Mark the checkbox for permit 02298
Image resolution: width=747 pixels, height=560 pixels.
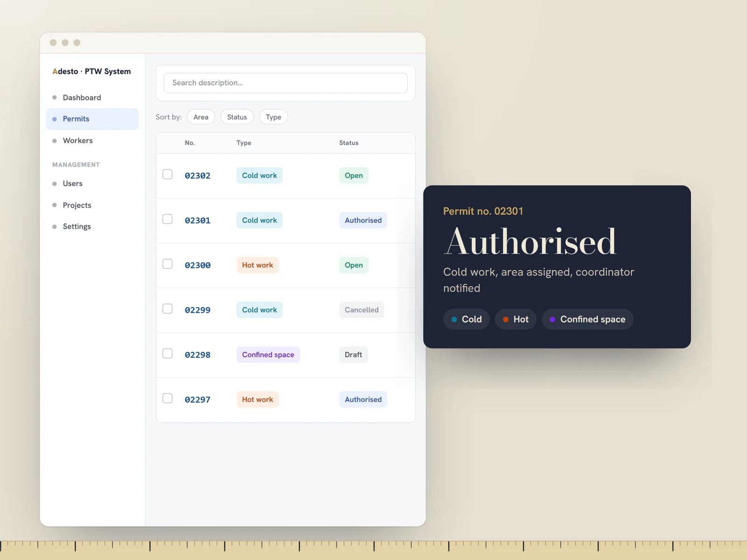point(167,353)
